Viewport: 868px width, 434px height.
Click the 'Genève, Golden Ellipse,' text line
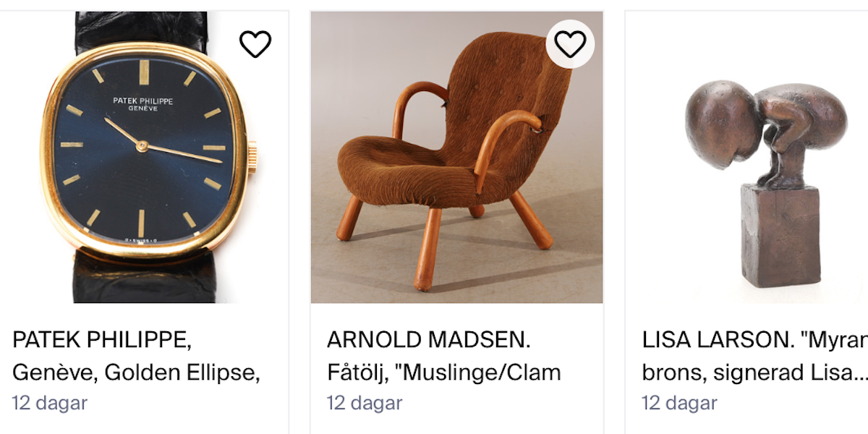(x=137, y=373)
